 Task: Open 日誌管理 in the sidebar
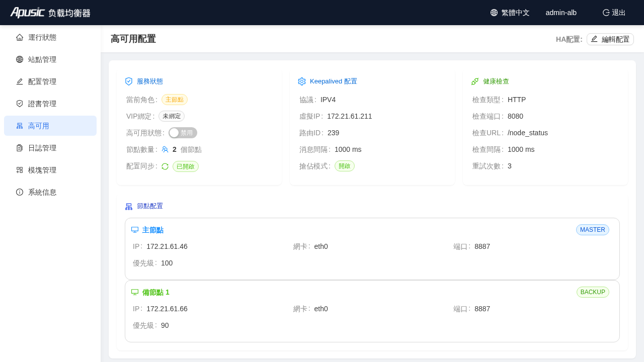coord(50,148)
